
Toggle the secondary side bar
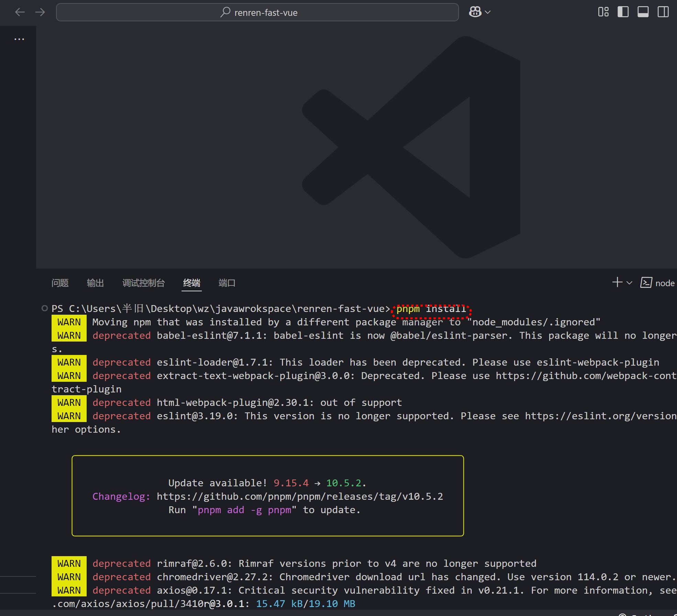coord(663,12)
